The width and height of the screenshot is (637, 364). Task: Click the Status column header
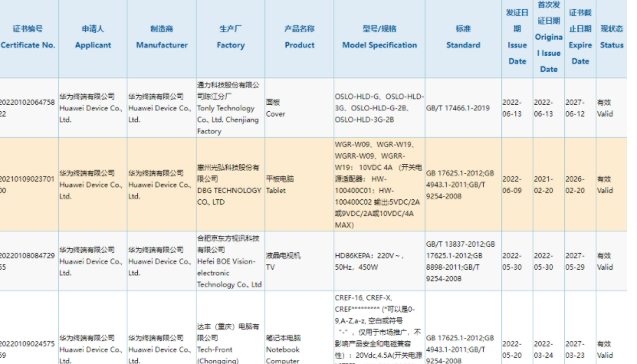pyautogui.click(x=612, y=38)
